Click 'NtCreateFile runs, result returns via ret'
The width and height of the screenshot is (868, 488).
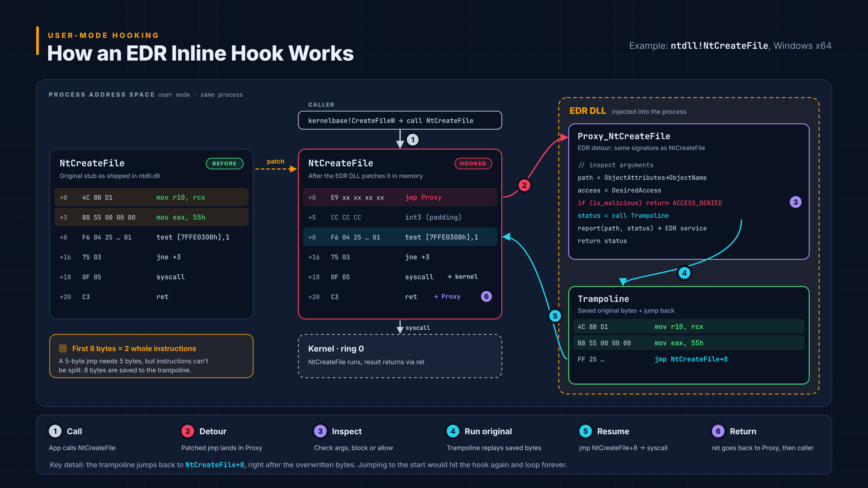(366, 362)
